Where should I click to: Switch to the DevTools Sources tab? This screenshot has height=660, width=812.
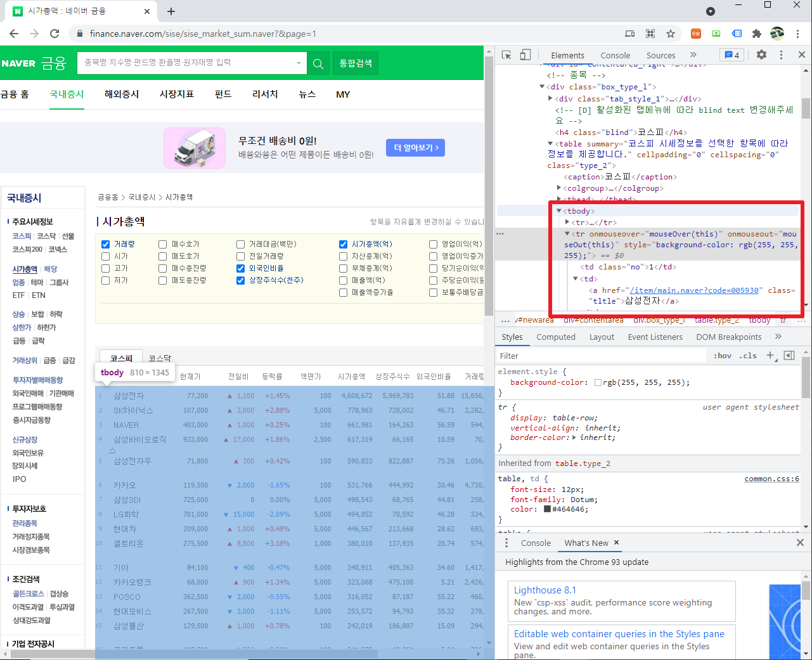(x=661, y=55)
